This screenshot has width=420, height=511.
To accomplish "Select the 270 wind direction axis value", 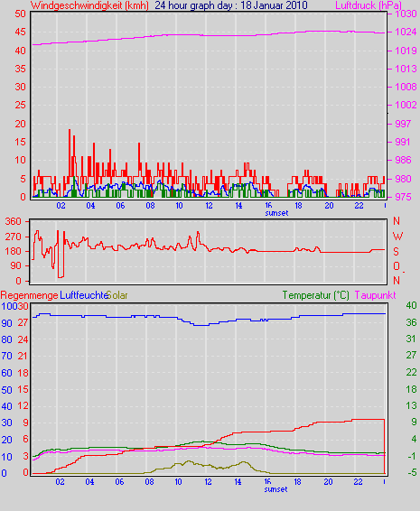I will (x=13, y=237).
